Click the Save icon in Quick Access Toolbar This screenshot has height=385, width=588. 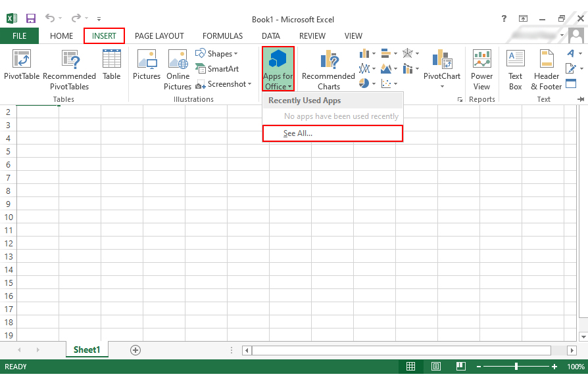(30, 18)
